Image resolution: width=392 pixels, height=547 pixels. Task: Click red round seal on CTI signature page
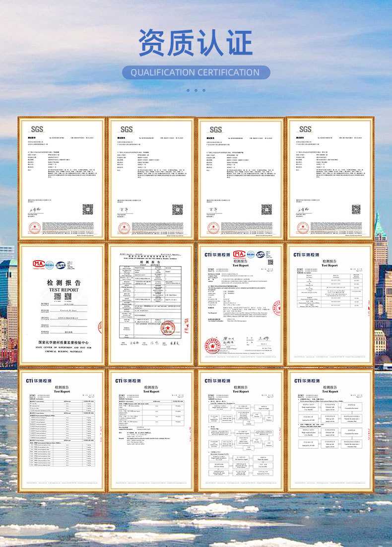coord(212,345)
